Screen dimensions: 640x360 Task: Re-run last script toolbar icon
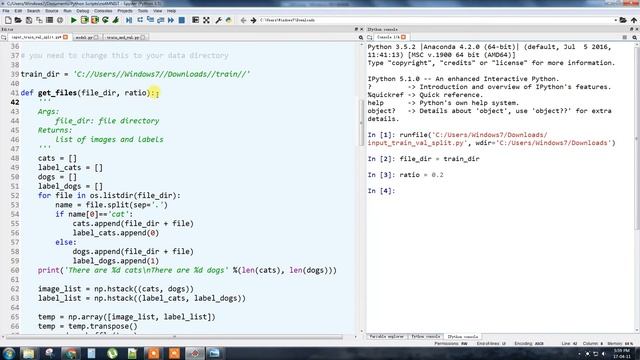(105, 20)
